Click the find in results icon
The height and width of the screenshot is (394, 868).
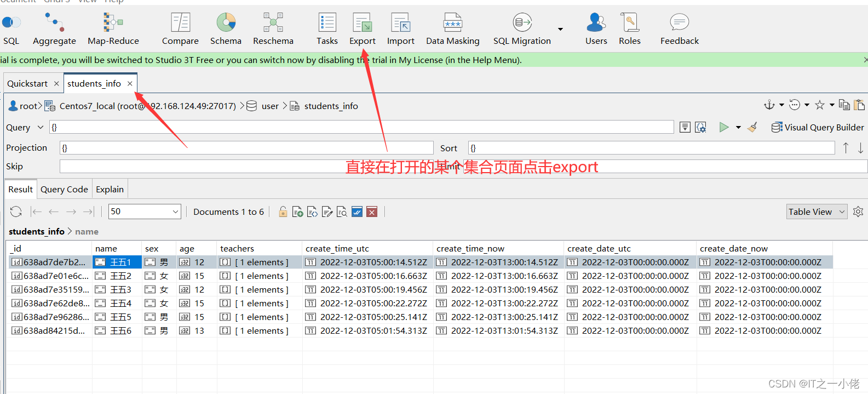point(342,212)
